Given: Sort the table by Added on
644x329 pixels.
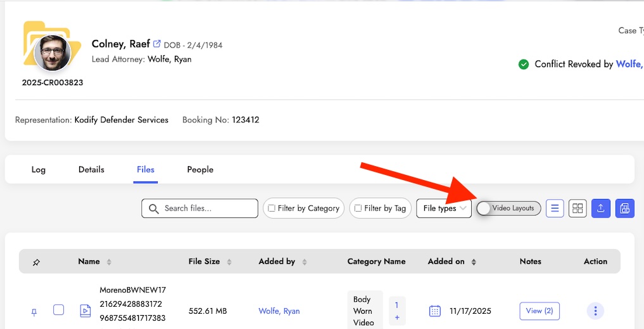Looking at the screenshot, I should pyautogui.click(x=474, y=262).
